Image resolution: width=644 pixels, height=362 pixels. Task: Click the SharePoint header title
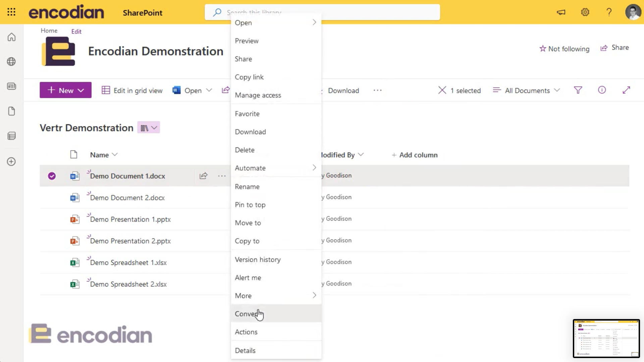pyautogui.click(x=143, y=13)
